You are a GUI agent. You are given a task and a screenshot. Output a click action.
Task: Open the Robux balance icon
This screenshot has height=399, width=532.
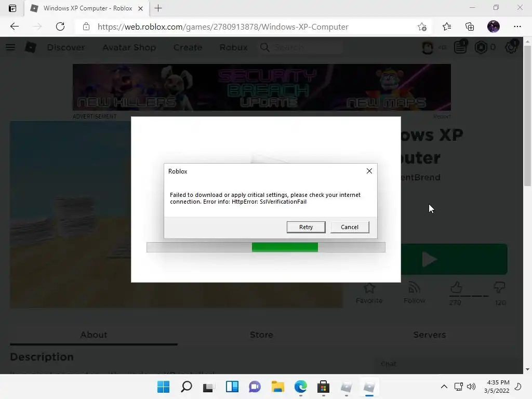coord(481,47)
